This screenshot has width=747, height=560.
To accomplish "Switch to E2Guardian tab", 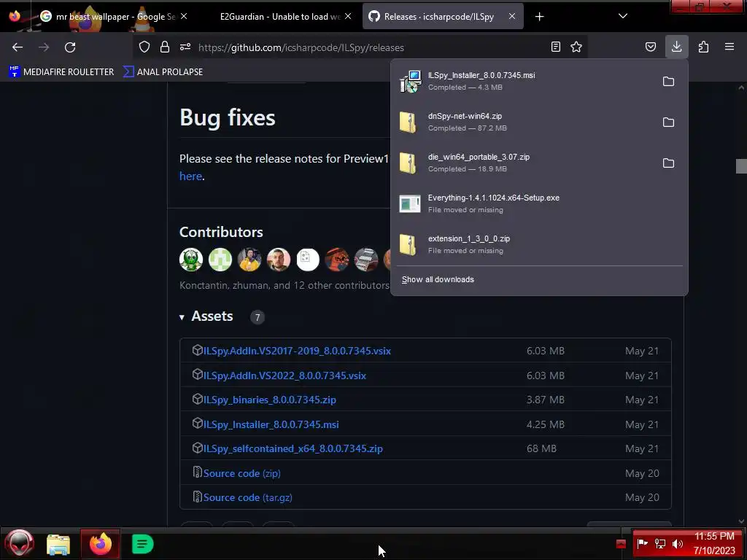I will [x=280, y=17].
